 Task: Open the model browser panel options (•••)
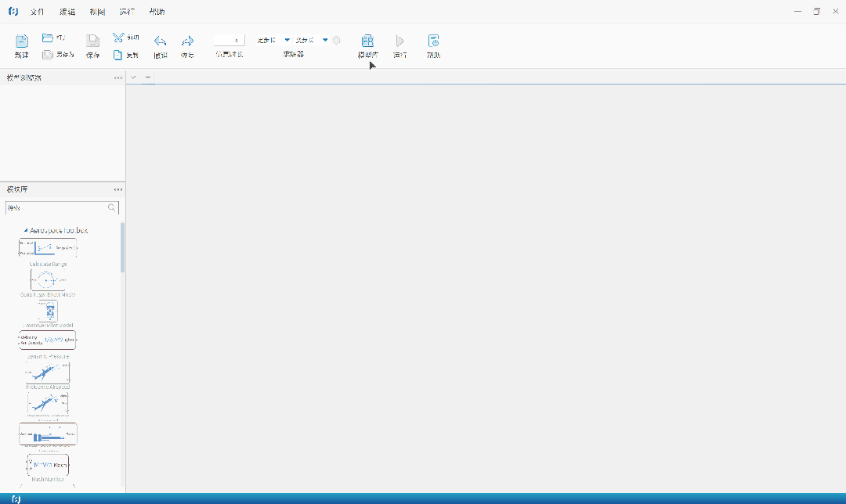118,77
